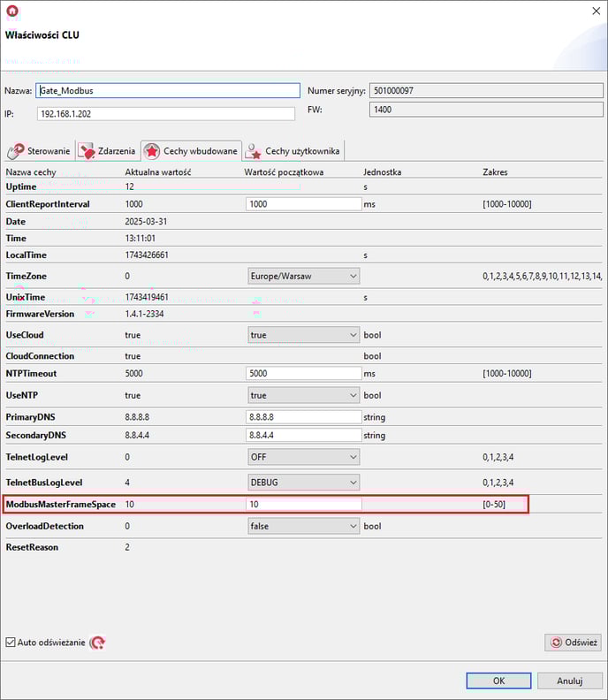The image size is (608, 700).
Task: Click the red application logo in title bar
Action: pyautogui.click(x=12, y=11)
